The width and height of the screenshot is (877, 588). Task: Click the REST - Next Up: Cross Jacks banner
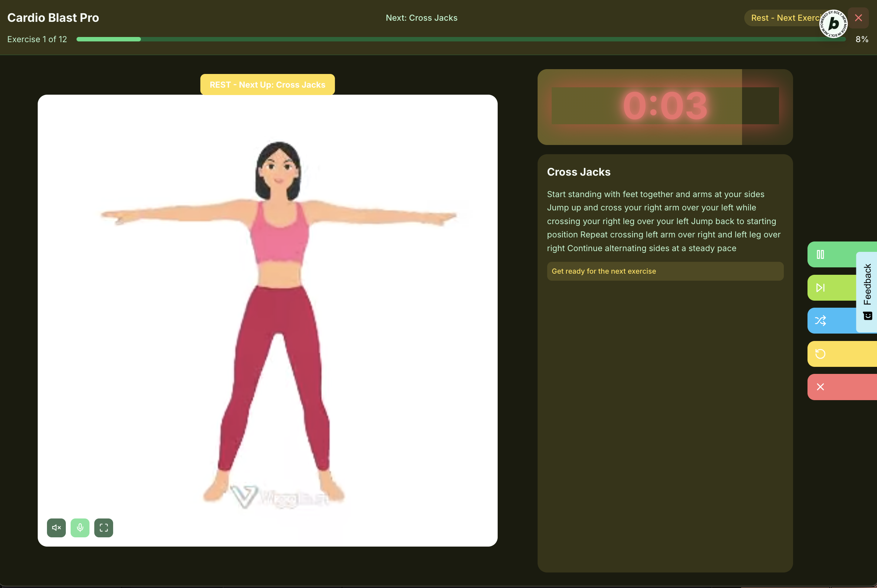tap(267, 85)
